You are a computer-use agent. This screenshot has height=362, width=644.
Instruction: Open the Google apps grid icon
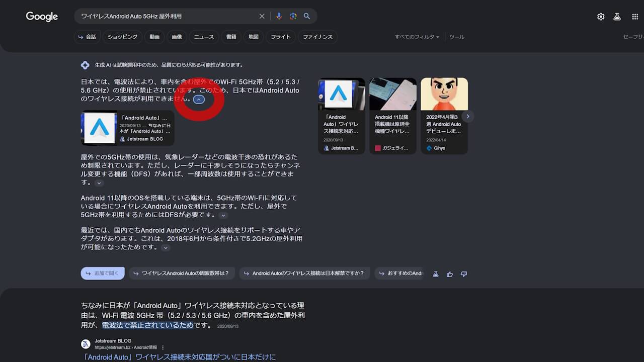pyautogui.click(x=634, y=16)
